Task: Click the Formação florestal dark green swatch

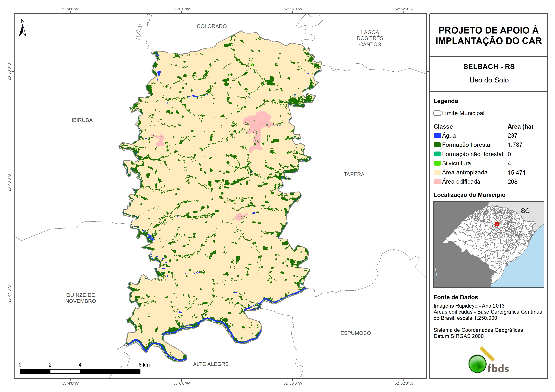Action: coord(437,145)
